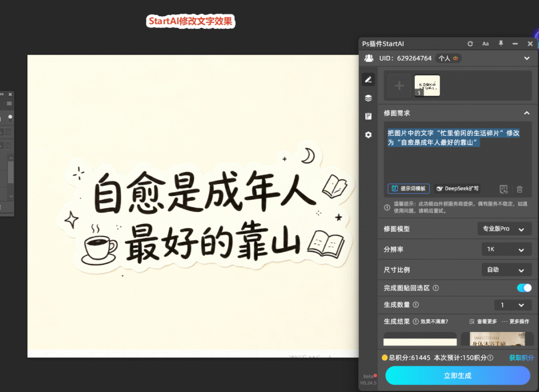Open the layers stack icon in sidebar
This screenshot has height=392, width=539.
[x=368, y=98]
